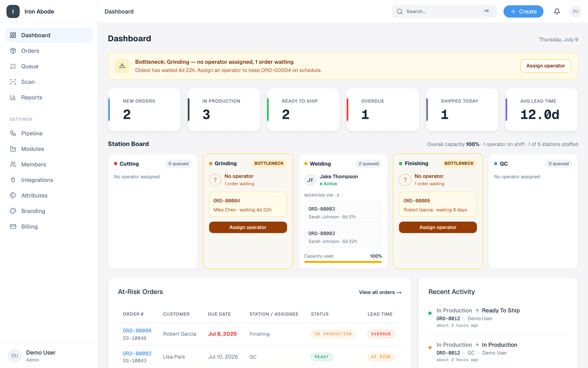Image resolution: width=588 pixels, height=368 pixels.
Task: Click the Demo User avatar at sidebar bottom
Action: 15,356
